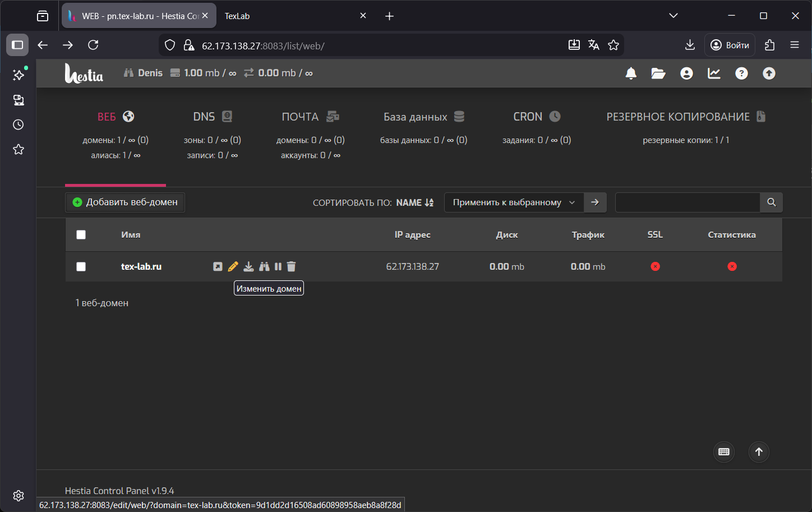Click 'Добавить веб-домен' button
The height and width of the screenshot is (512, 812).
(125, 202)
